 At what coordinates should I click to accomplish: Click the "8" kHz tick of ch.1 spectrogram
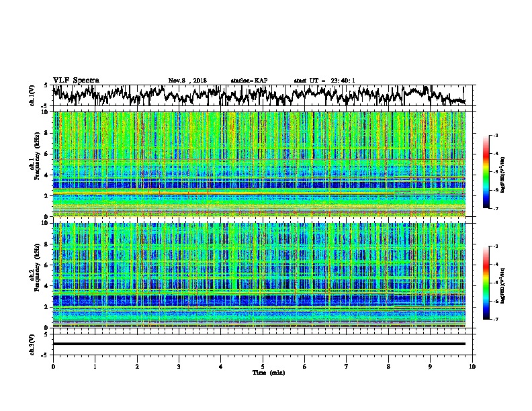coord(47,133)
